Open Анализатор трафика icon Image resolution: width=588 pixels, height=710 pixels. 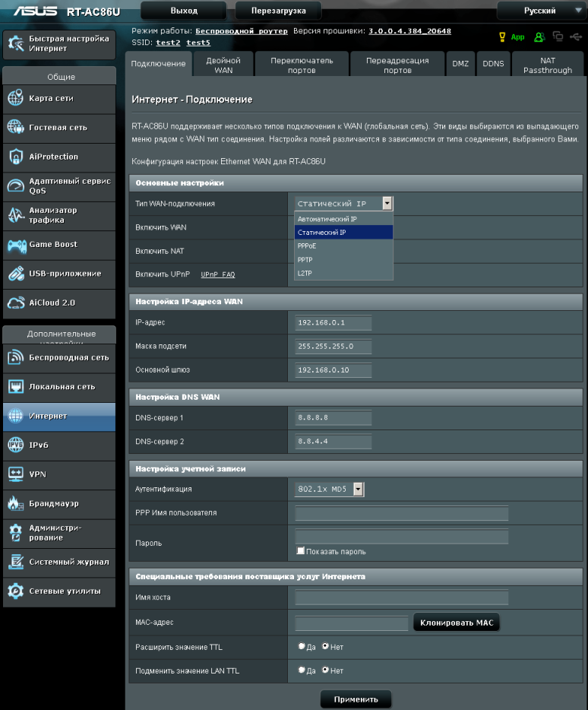point(15,215)
